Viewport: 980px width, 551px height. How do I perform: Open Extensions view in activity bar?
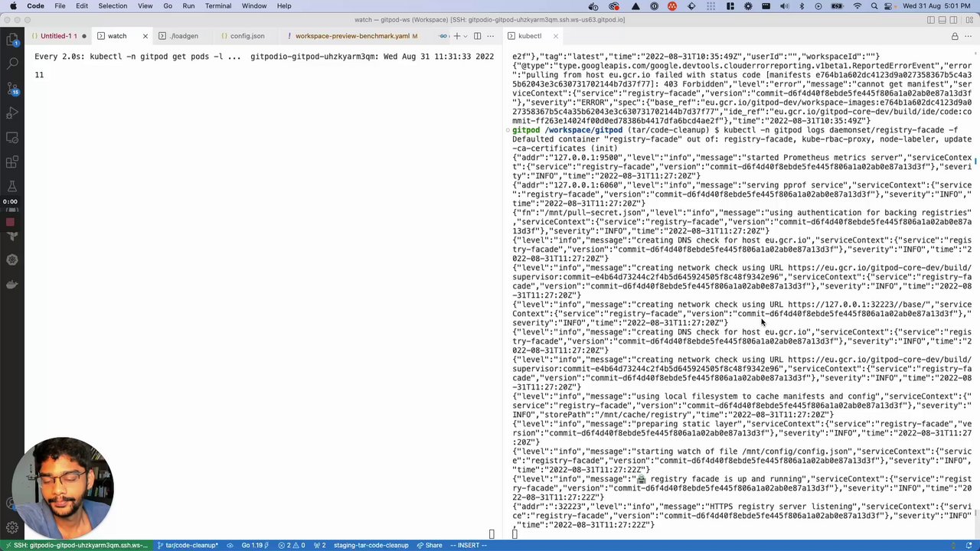(11, 162)
